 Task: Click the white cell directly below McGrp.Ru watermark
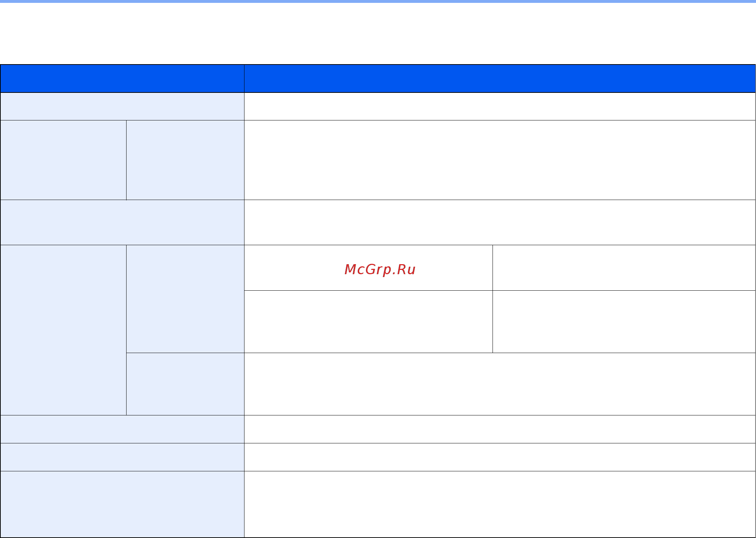pos(369,322)
